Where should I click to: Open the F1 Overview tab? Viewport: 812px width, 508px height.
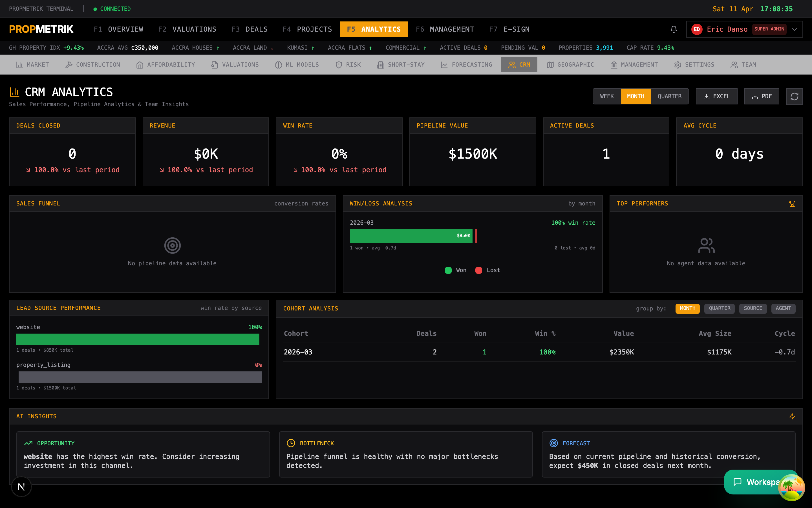118,29
